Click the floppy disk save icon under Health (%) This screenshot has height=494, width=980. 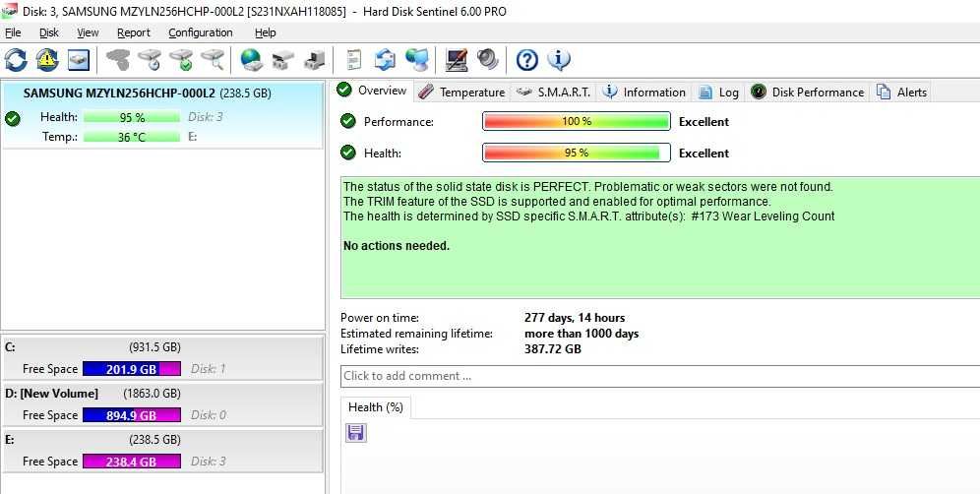click(x=356, y=433)
